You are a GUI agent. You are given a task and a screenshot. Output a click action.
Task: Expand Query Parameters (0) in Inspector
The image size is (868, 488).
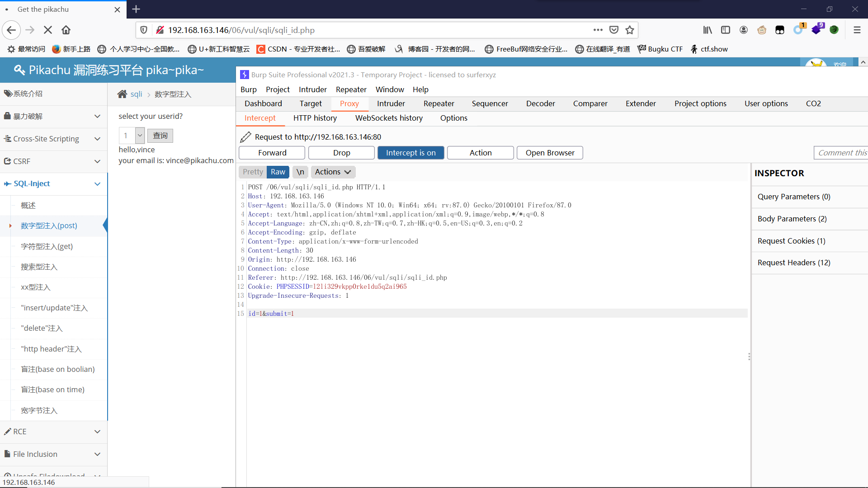coord(809,197)
